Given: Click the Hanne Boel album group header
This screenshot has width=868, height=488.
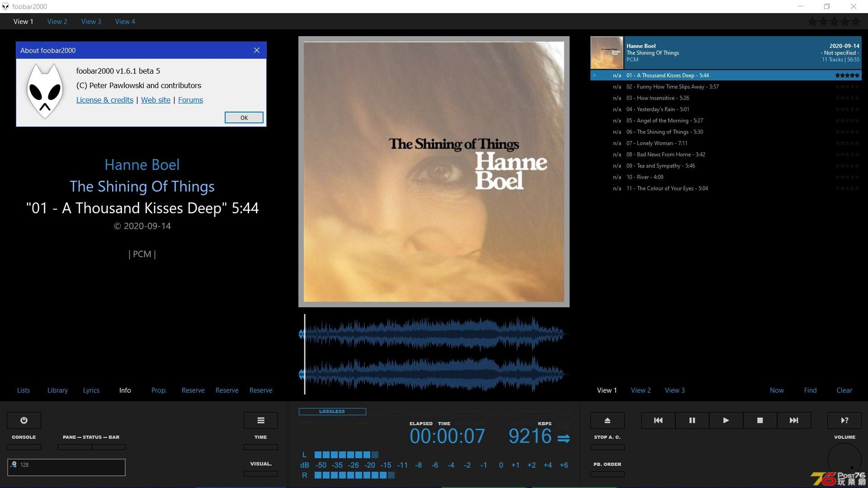Looking at the screenshot, I should tap(726, 53).
